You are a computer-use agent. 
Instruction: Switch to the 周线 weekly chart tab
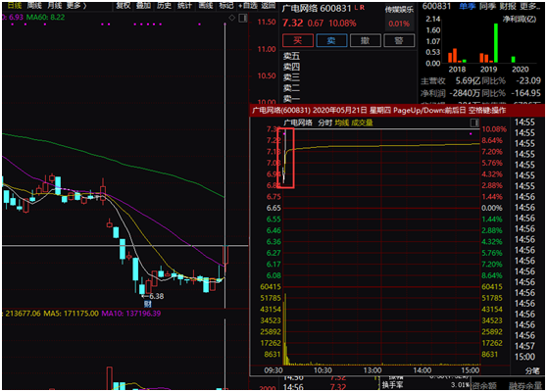click(34, 6)
